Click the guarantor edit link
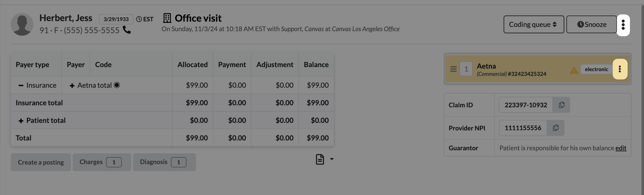 [x=621, y=148]
